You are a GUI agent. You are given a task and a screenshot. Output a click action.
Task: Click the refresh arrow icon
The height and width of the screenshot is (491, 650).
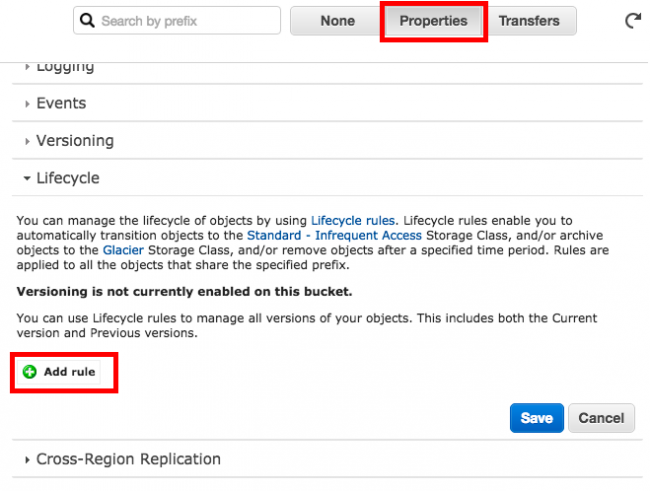click(632, 20)
